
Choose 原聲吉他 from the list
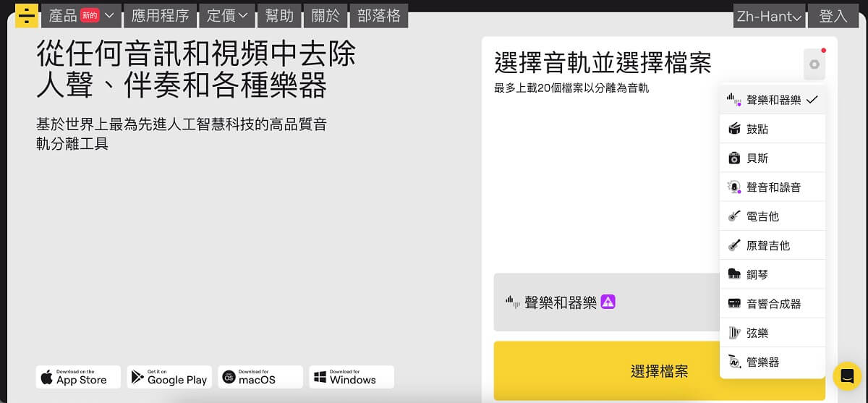[773, 245]
